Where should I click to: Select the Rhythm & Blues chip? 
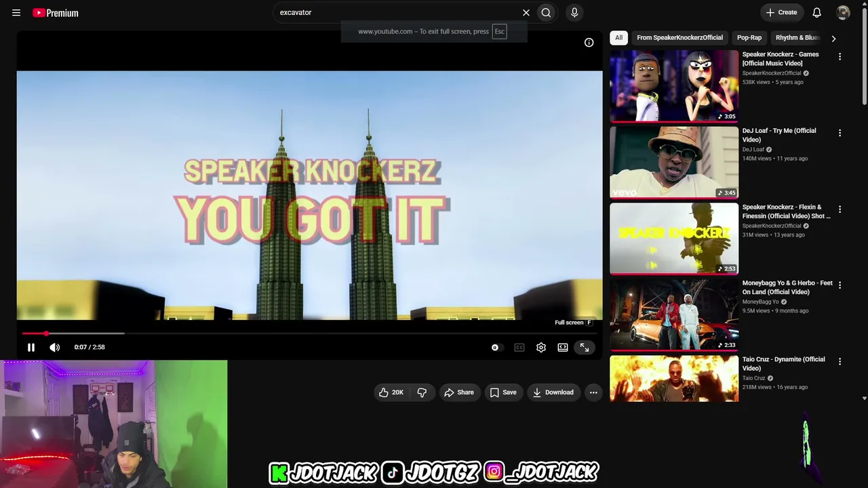pos(797,38)
